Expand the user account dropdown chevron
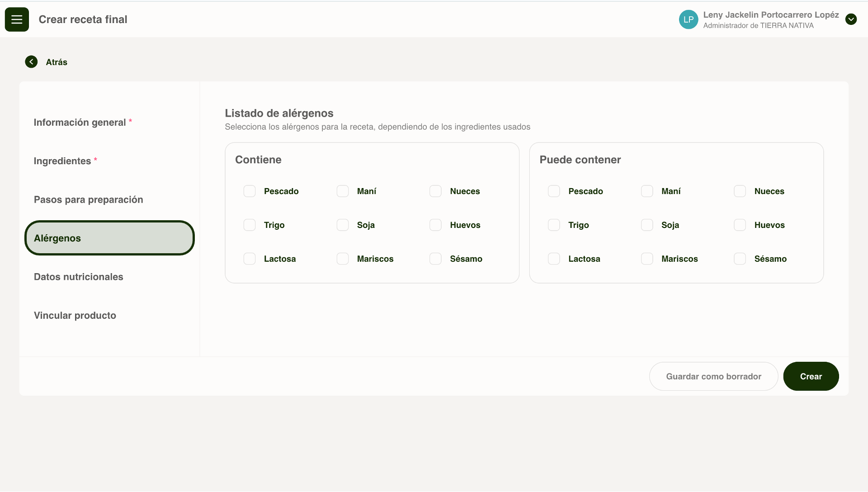The height and width of the screenshot is (492, 868). [851, 19]
